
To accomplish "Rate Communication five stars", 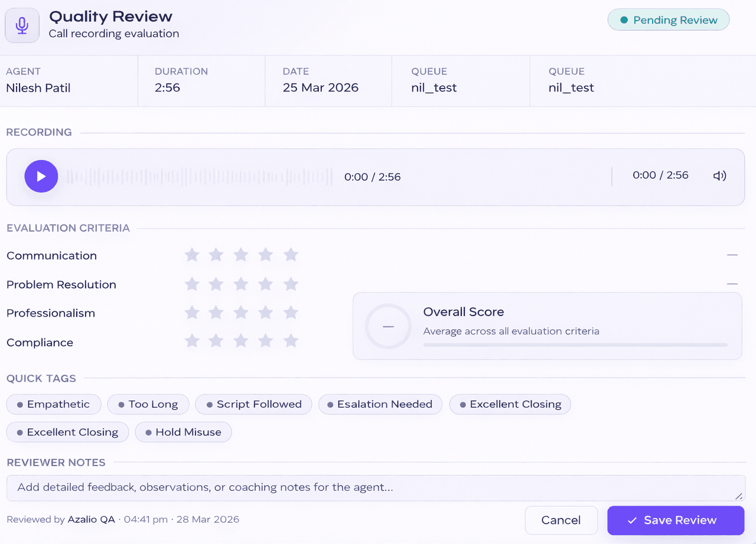I will [291, 255].
